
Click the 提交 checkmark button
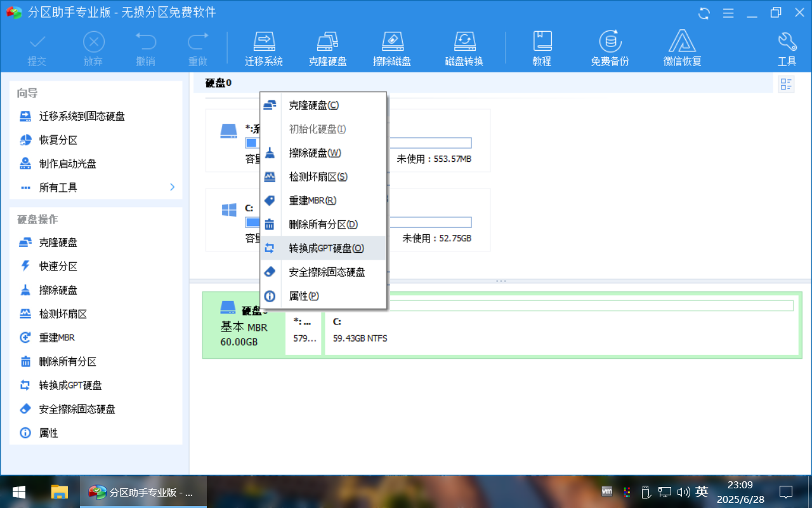click(x=37, y=48)
